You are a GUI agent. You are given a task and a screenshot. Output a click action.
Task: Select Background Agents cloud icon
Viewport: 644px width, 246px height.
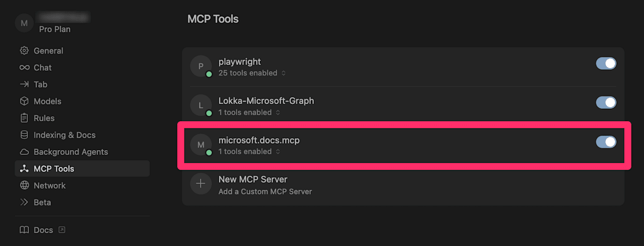click(24, 152)
